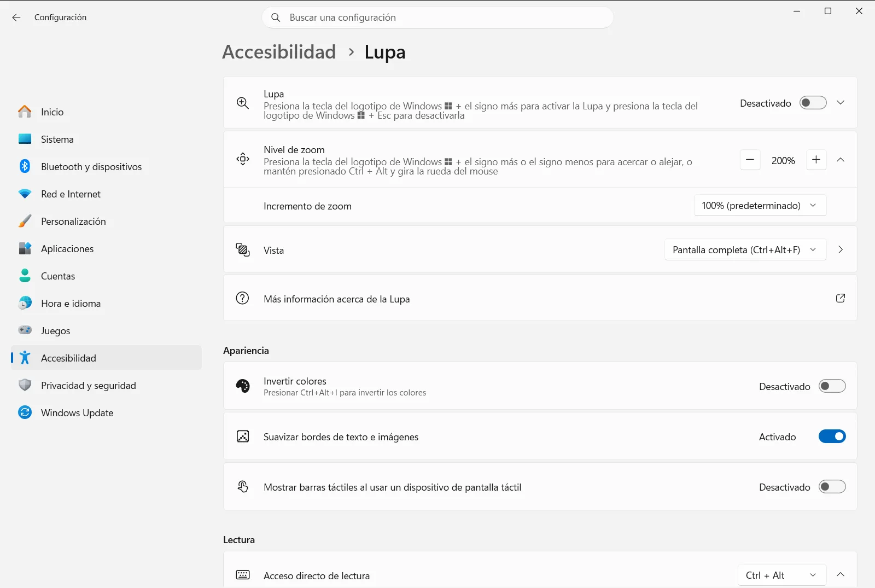Click the Personalización paintbrush icon
Viewport: 875px width, 588px height.
tap(25, 221)
